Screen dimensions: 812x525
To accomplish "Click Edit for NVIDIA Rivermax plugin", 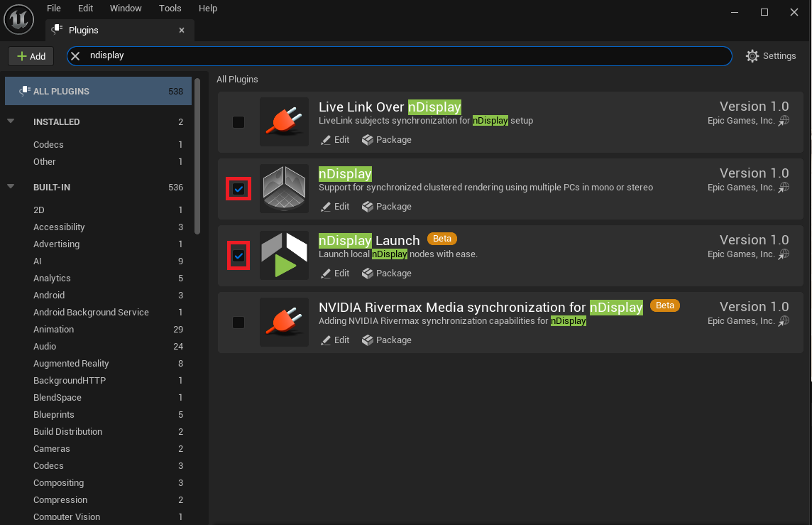I will (335, 340).
